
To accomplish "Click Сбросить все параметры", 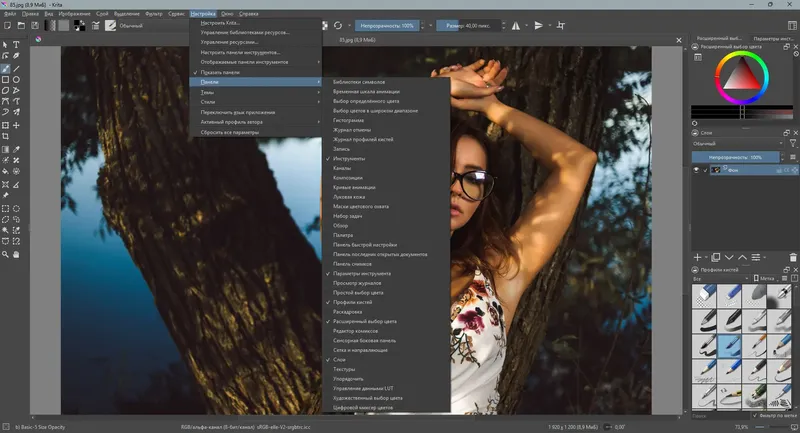I will [230, 132].
